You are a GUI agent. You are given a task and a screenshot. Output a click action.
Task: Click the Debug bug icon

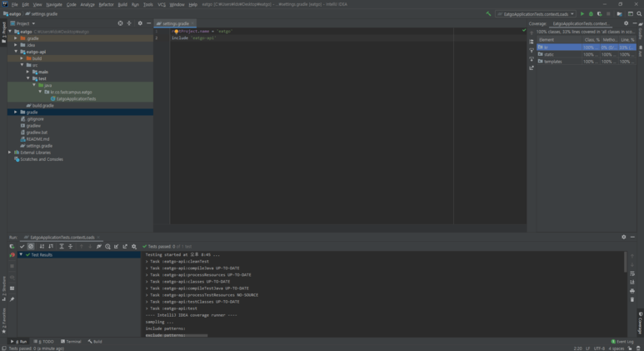tap(590, 14)
